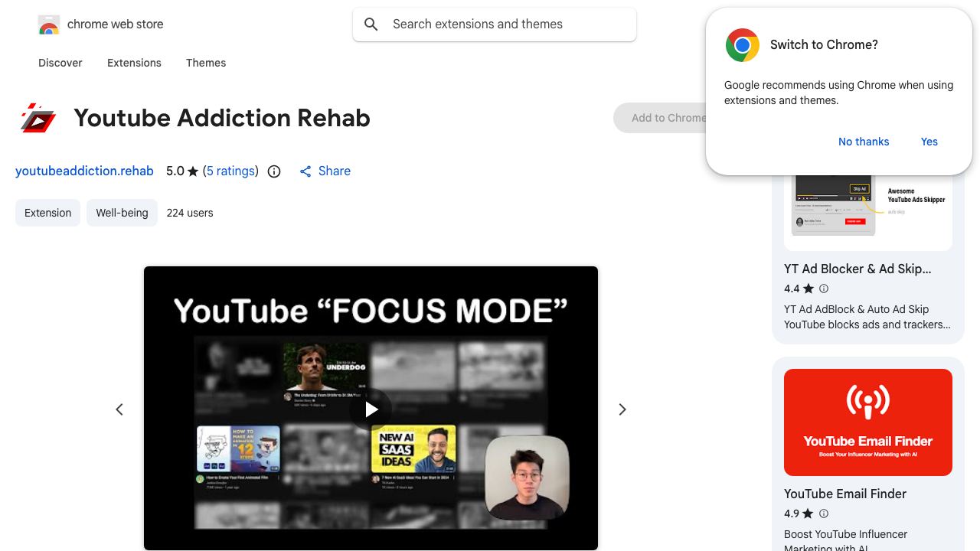The width and height of the screenshot is (980, 551).
Task: Click the Youtube Addiction Rehab heading
Action: [222, 118]
